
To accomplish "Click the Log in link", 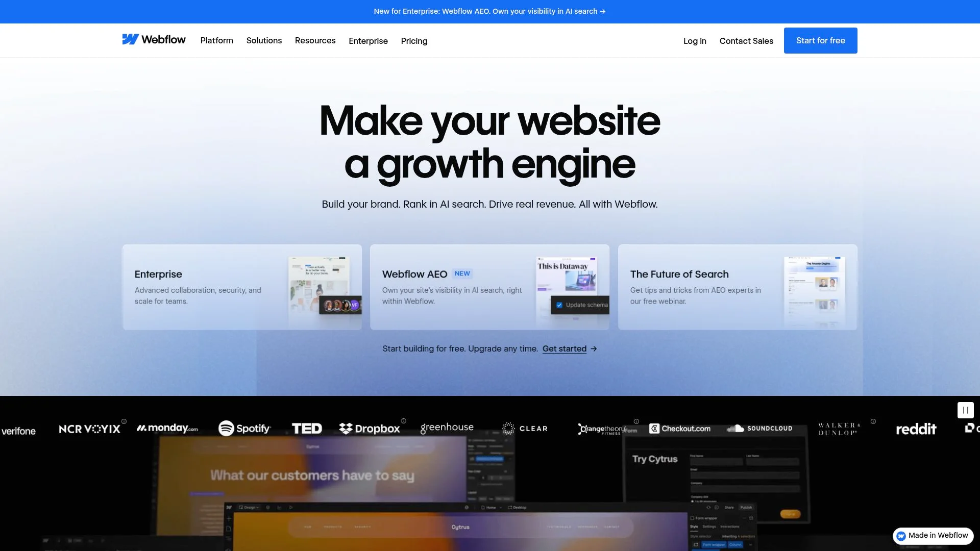I will click(695, 41).
